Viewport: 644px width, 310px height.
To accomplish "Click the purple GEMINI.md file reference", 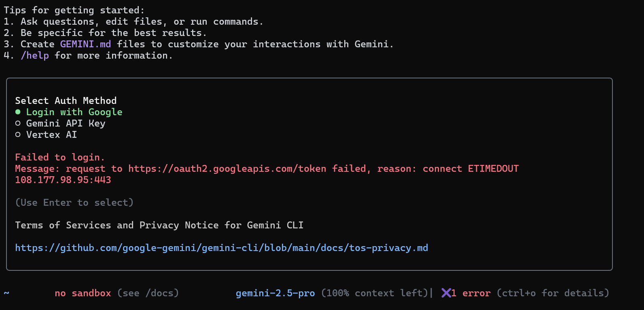I will click(85, 44).
